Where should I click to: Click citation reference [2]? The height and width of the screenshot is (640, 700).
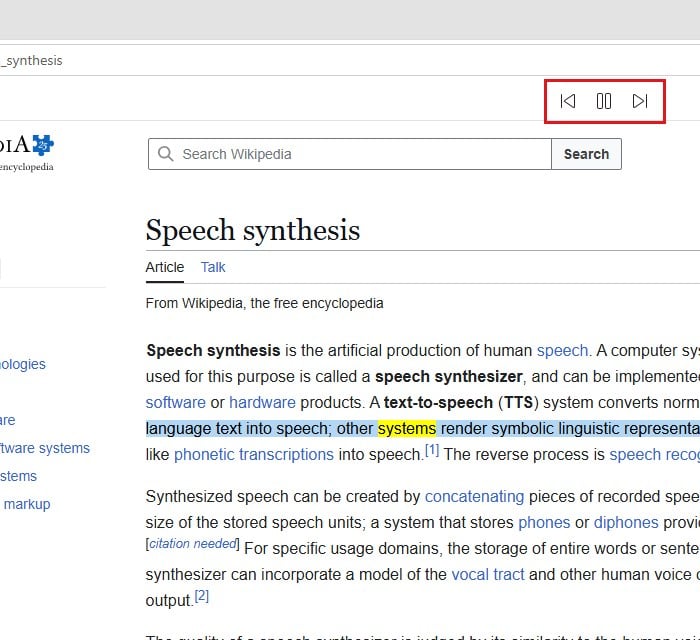[202, 596]
